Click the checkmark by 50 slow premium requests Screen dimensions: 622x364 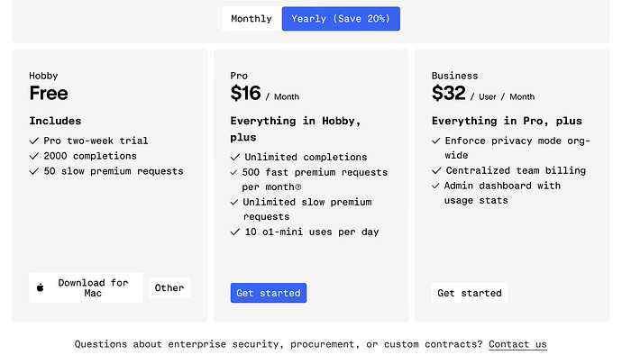click(x=34, y=171)
